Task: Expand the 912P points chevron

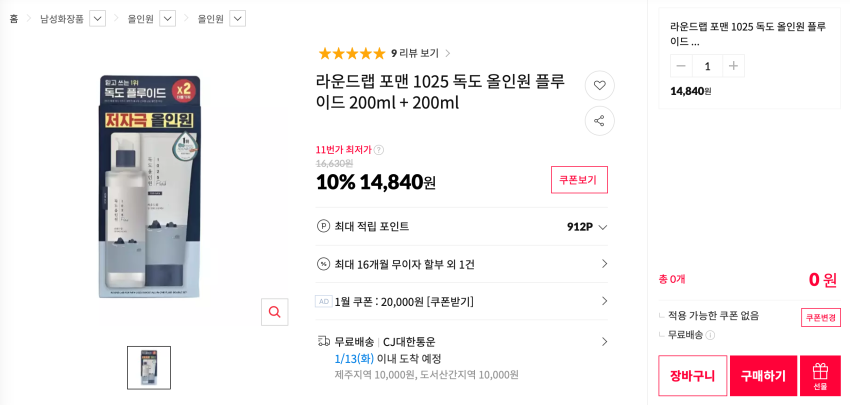Action: (x=603, y=227)
